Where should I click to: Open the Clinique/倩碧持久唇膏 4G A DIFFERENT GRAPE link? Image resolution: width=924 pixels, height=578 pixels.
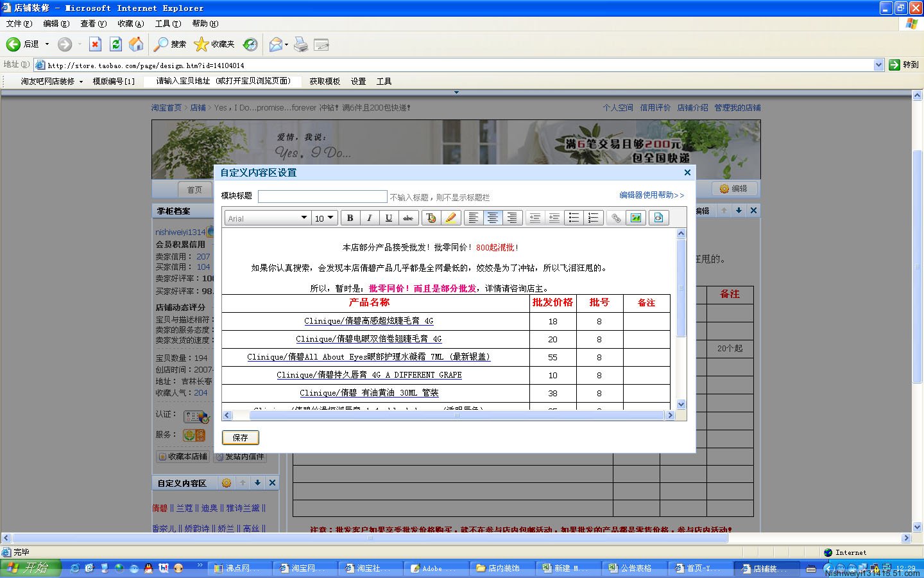369,375
